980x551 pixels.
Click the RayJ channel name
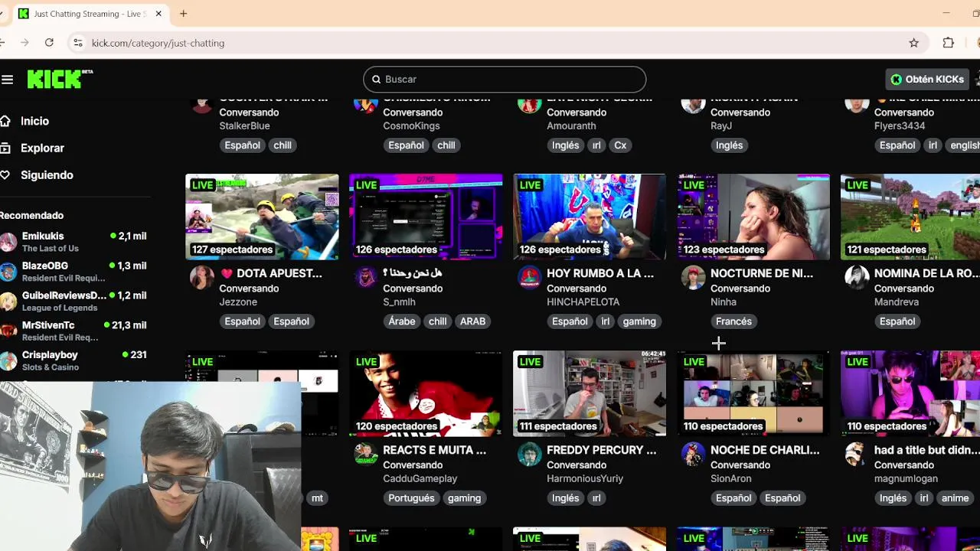(721, 126)
